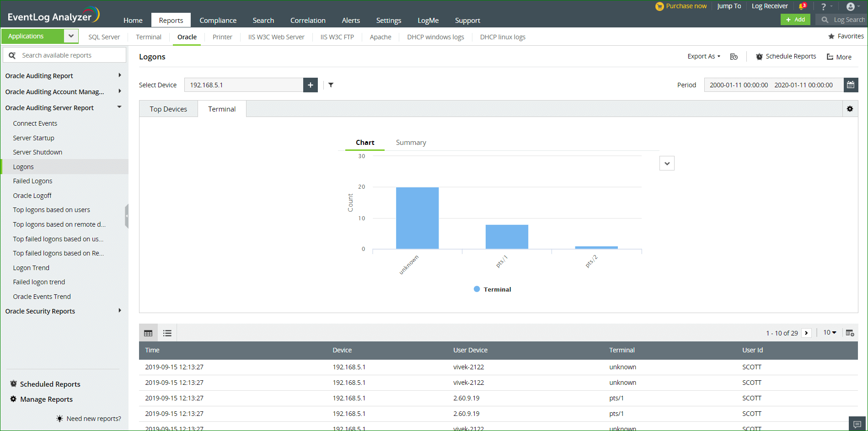Expand Oracle Auditing Report section
Screen dimensions: 868x431
coord(120,75)
